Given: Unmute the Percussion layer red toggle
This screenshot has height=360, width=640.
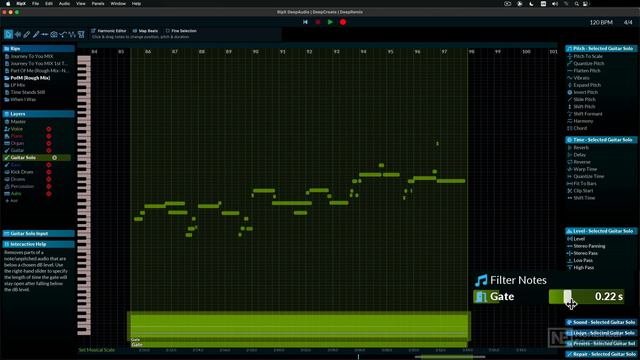Looking at the screenshot, I should tap(49, 187).
